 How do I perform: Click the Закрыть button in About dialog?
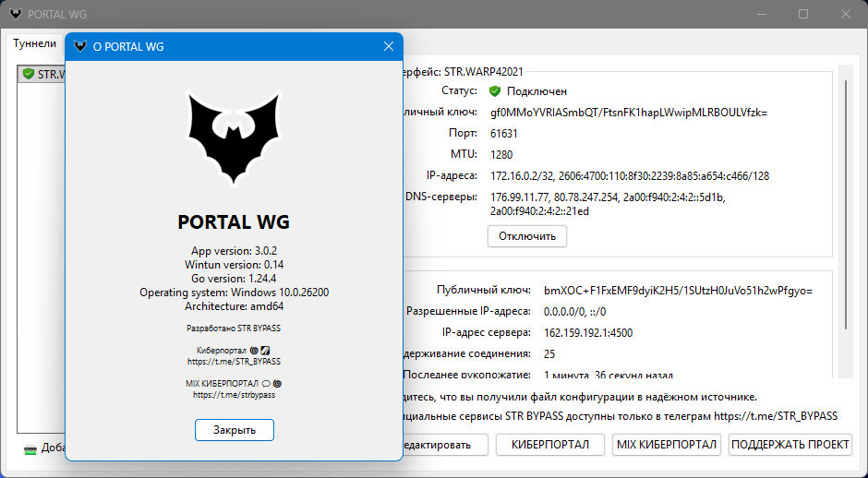235,430
